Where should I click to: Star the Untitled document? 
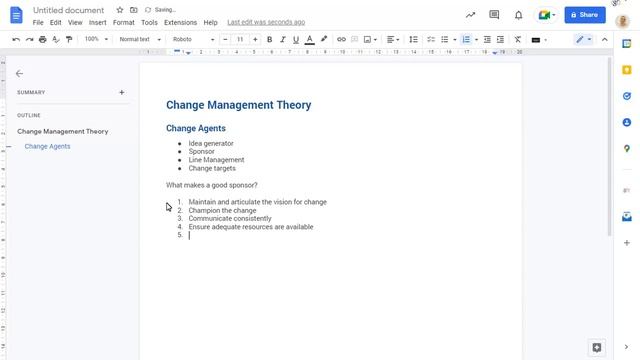coord(120,10)
